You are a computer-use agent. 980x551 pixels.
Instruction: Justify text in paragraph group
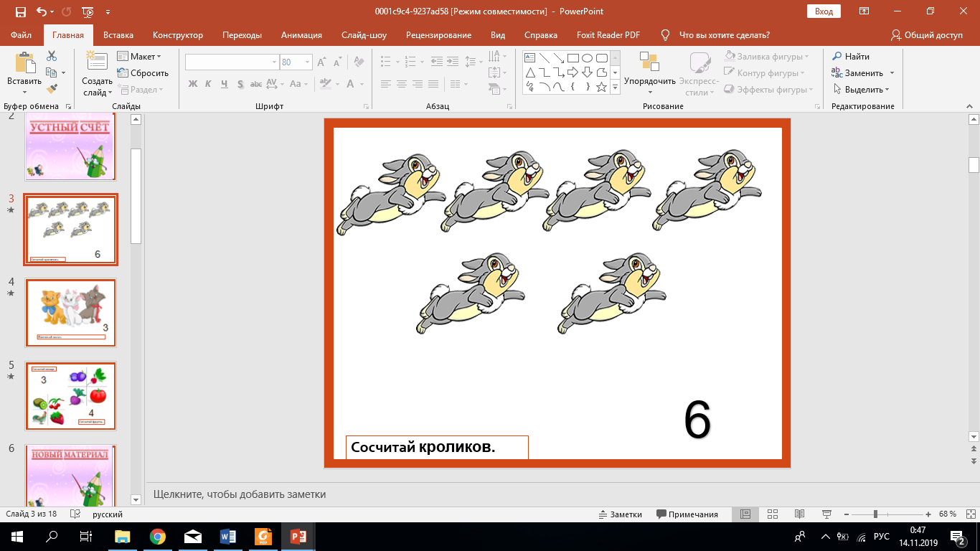[x=433, y=84]
